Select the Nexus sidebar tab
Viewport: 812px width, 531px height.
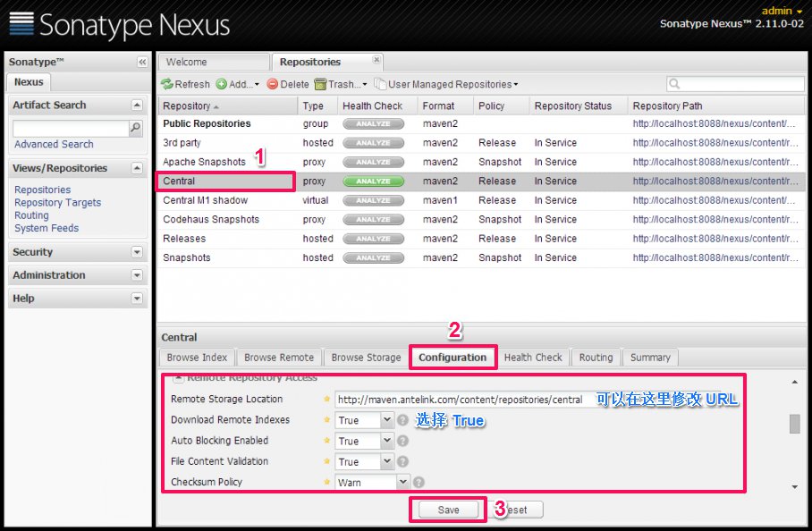[29, 82]
